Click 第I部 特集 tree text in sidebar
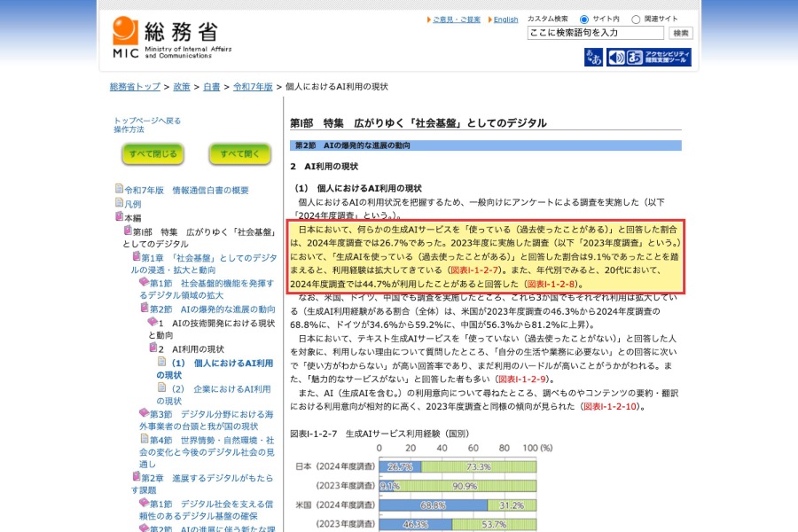 tap(199, 238)
